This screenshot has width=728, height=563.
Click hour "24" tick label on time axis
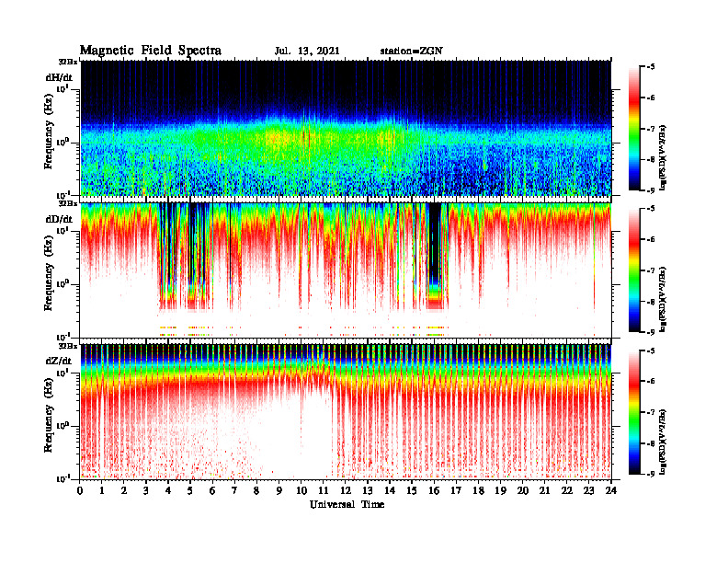pyautogui.click(x=611, y=490)
